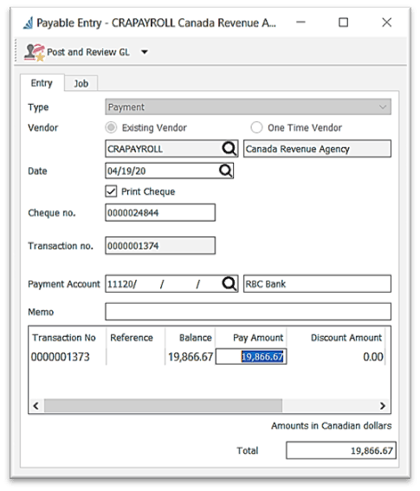Image resolution: width=420 pixels, height=491 pixels.
Task: Click the Cheque no. field
Action: [x=160, y=213]
